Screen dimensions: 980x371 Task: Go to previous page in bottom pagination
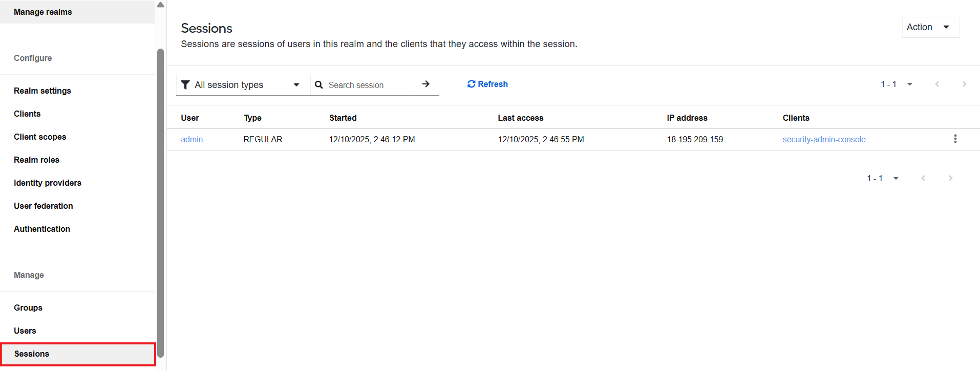923,178
